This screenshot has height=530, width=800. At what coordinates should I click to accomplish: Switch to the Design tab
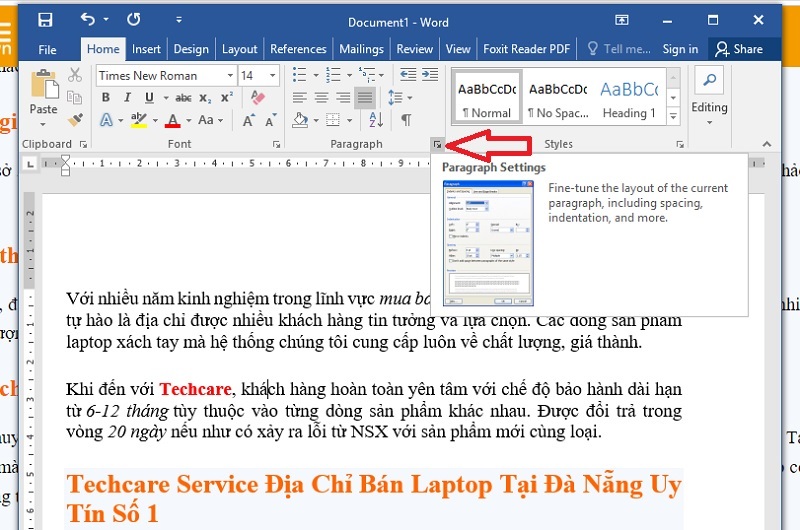tap(191, 49)
